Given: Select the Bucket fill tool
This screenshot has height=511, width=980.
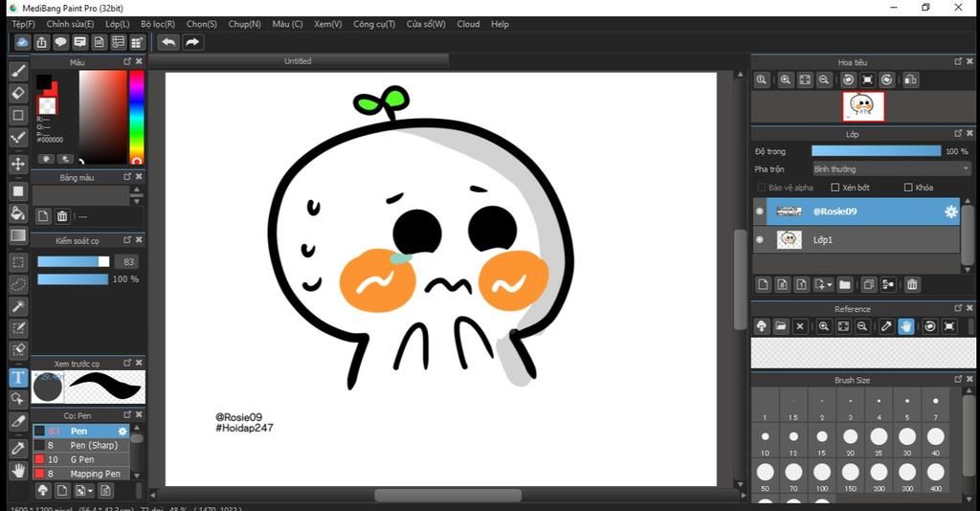Looking at the screenshot, I should pos(18,213).
